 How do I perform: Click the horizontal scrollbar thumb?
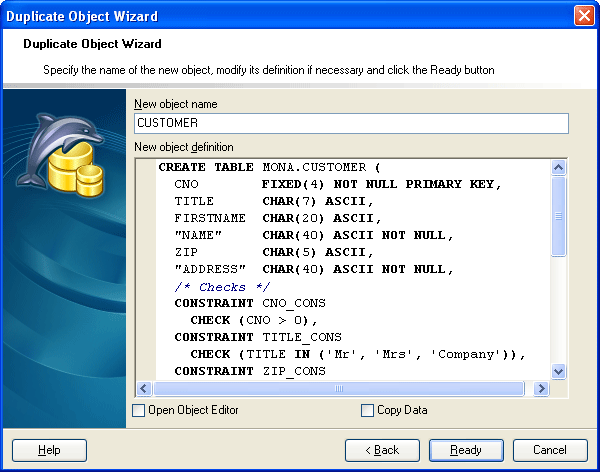338,389
